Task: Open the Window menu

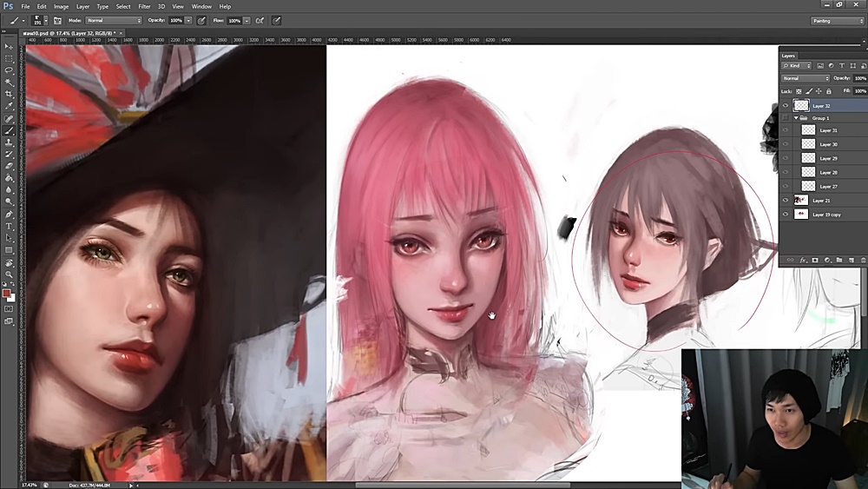Action: click(201, 6)
